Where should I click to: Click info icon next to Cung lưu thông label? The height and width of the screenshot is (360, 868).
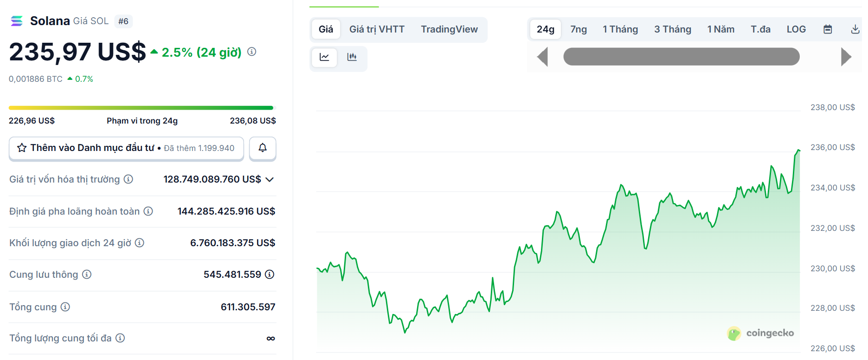click(x=87, y=275)
